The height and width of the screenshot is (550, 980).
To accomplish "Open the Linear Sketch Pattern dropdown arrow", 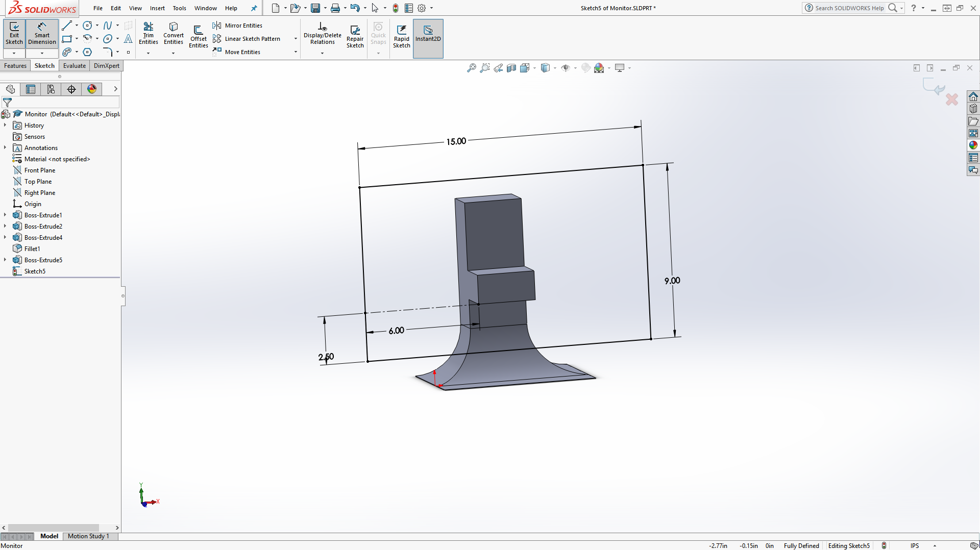I will click(296, 39).
